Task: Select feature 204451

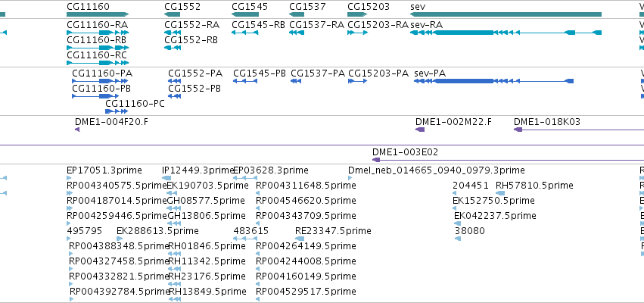Action: pos(455,193)
